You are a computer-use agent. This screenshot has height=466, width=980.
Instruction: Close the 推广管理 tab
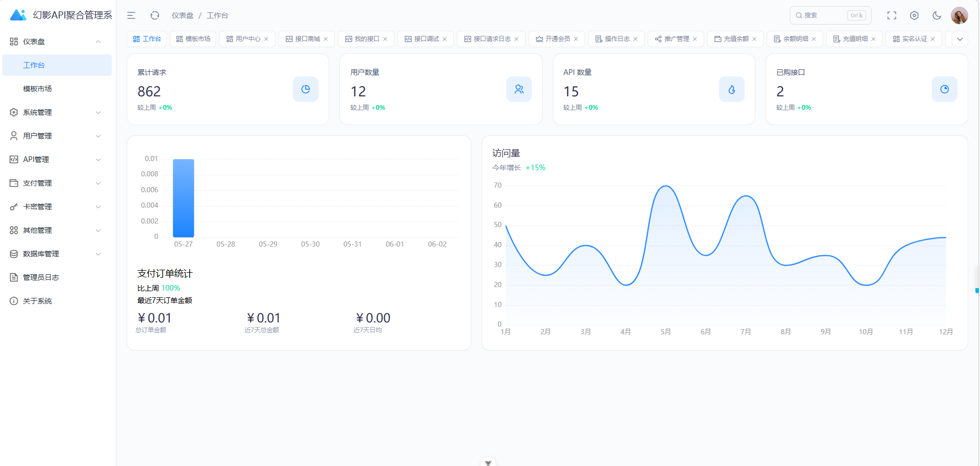pos(695,39)
